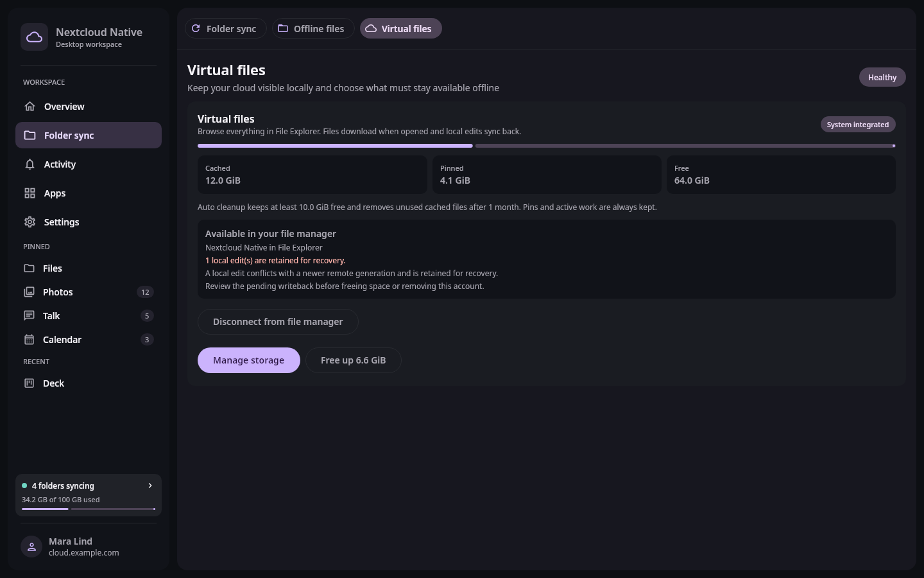Click the Pinned 4.1 GiB card
The width and height of the screenshot is (924, 578).
(547, 175)
